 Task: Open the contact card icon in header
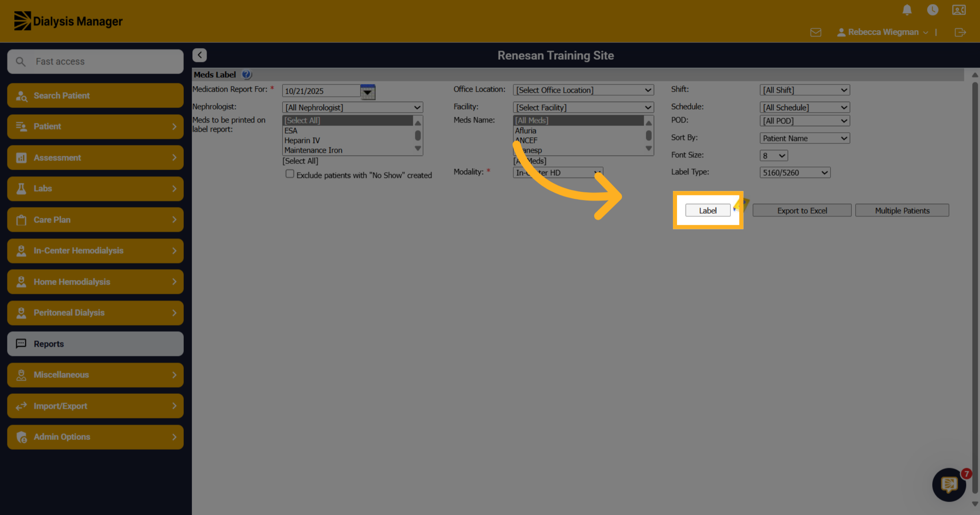click(959, 10)
